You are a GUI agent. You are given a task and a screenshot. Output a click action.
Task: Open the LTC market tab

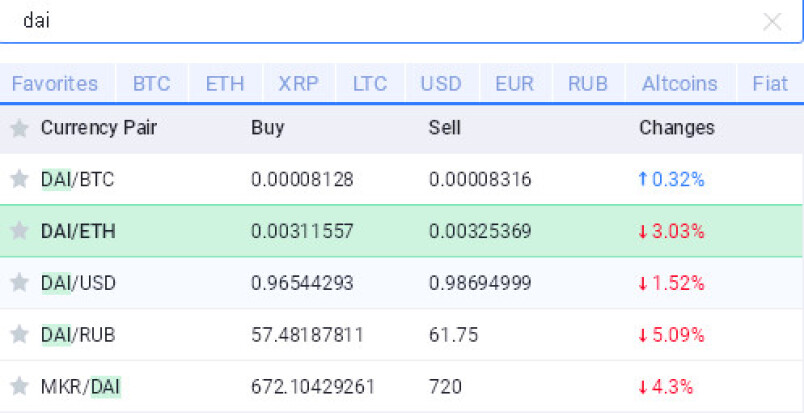click(x=370, y=83)
